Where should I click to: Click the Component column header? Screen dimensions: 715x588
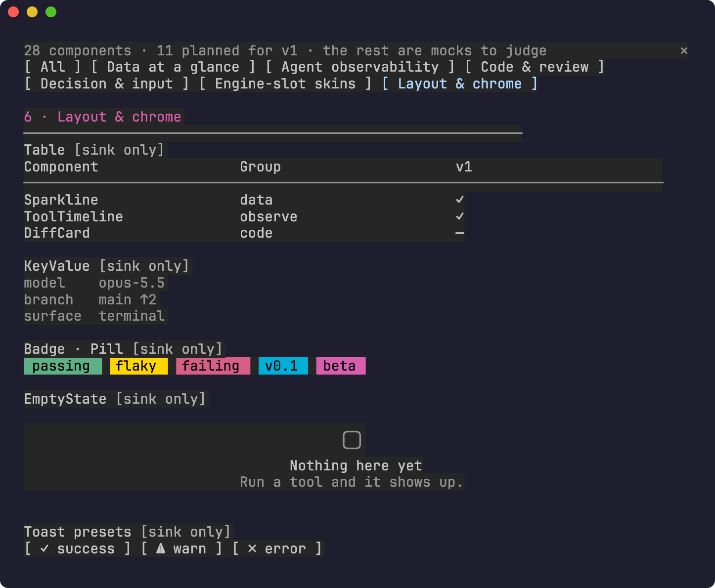click(x=61, y=167)
